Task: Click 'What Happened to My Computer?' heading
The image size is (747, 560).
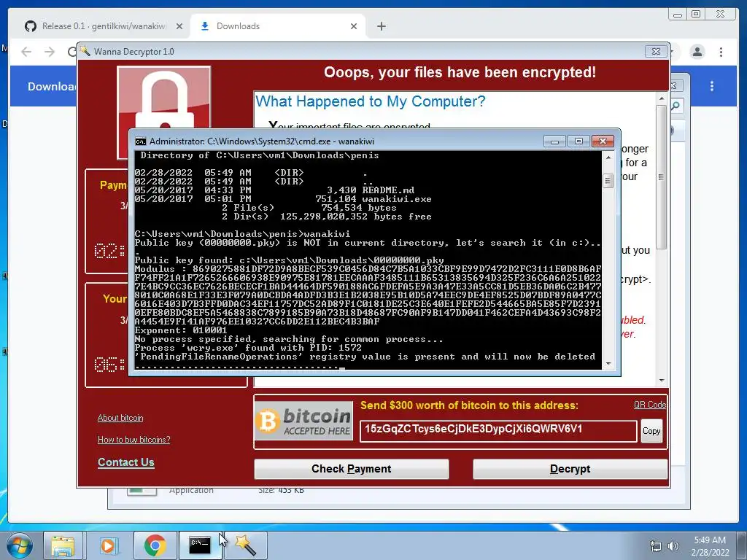Action: (370, 101)
